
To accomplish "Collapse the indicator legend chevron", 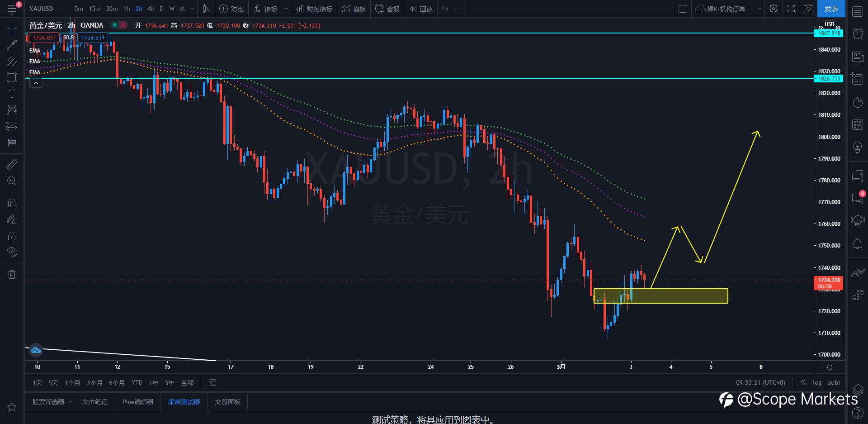I will tap(36, 83).
